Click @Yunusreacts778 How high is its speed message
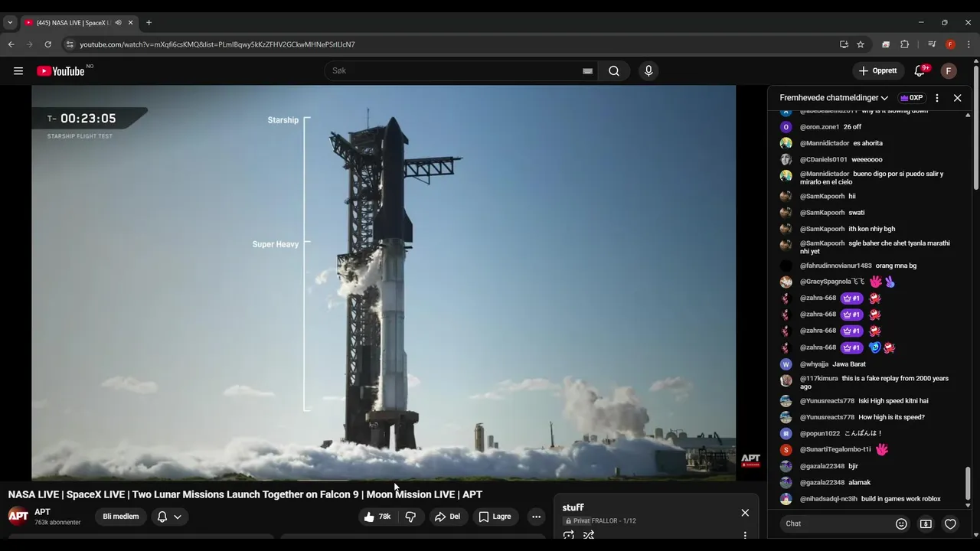The image size is (980, 551). [x=871, y=417]
